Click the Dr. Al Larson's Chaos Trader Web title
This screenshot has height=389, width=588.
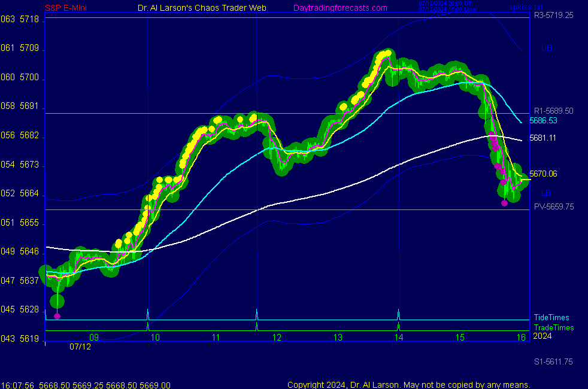pos(202,8)
